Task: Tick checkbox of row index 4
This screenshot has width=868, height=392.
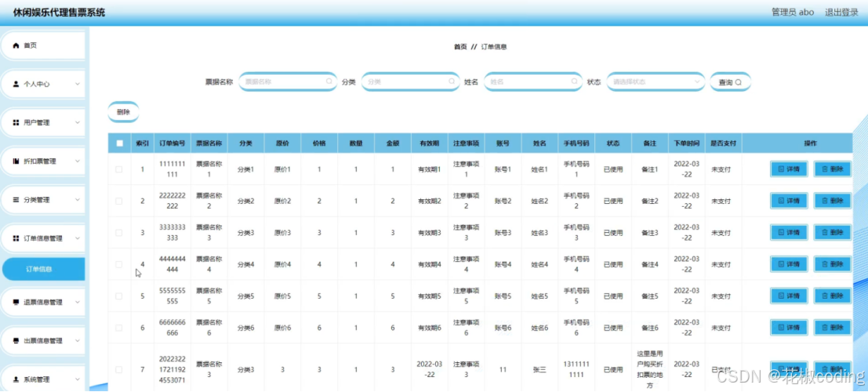Action: click(x=119, y=264)
